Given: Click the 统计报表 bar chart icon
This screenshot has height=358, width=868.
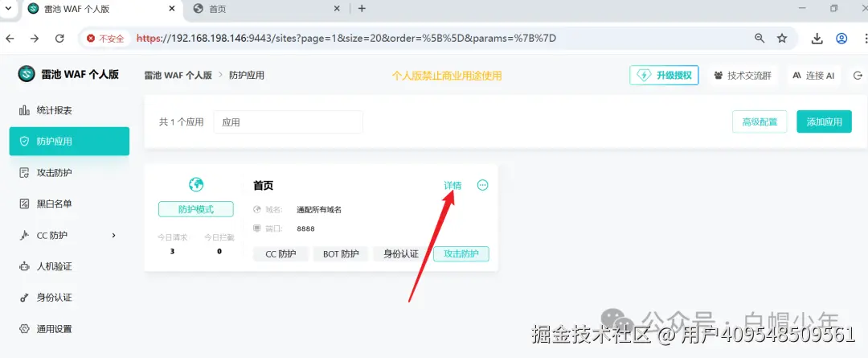Looking at the screenshot, I should click(24, 110).
